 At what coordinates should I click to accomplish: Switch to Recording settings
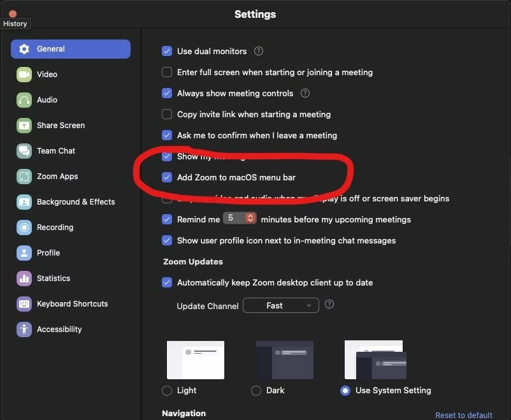pyautogui.click(x=71, y=228)
